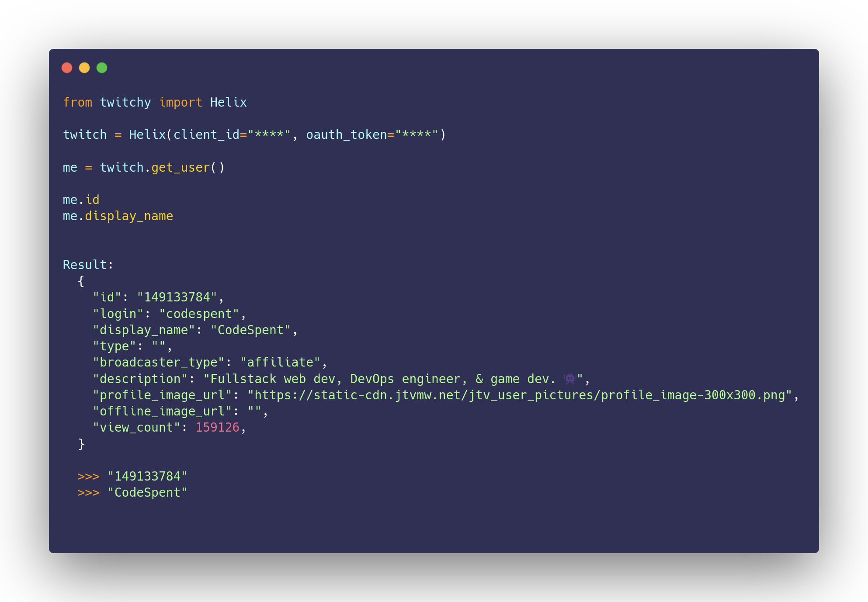
Task: Click the closing curly brace of result
Action: pyautogui.click(x=81, y=444)
